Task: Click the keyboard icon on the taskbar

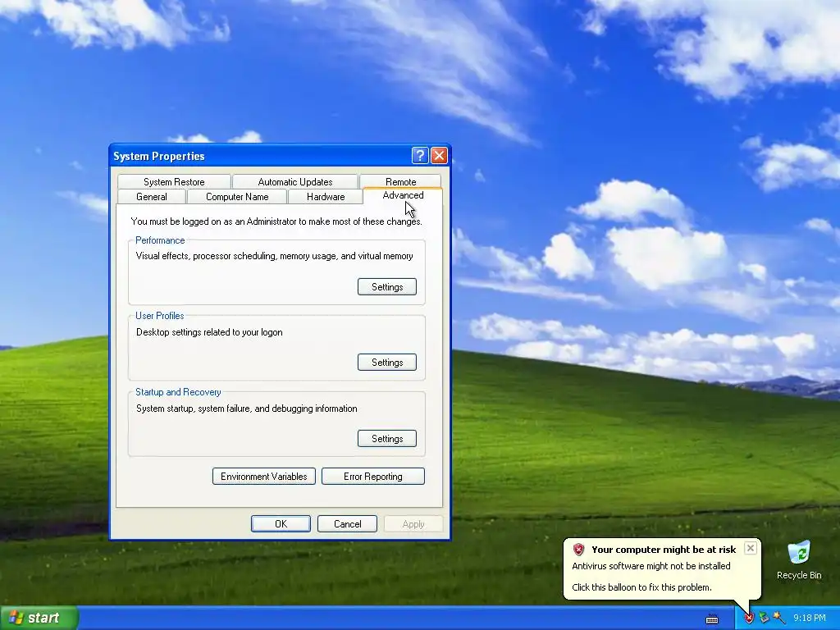Action: click(712, 619)
